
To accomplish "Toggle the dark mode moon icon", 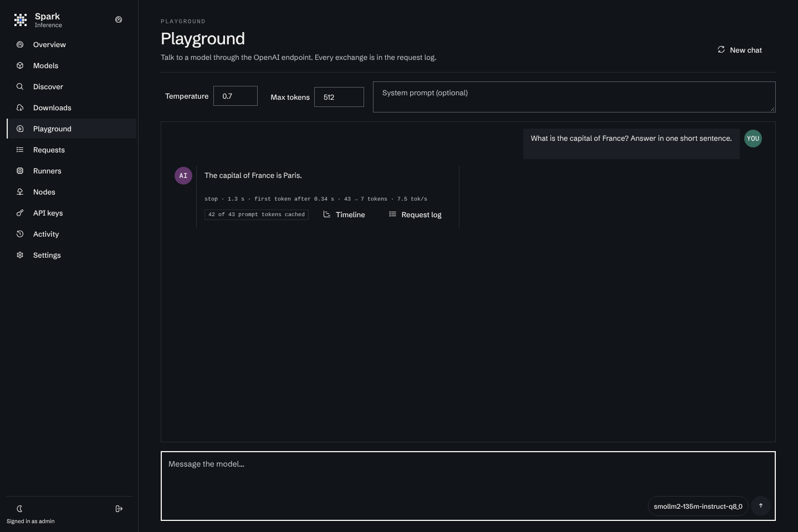I will tap(19, 509).
